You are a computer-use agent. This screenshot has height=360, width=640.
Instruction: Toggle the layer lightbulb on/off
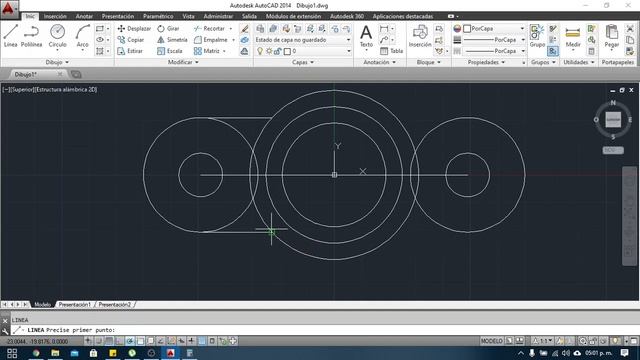click(260, 51)
